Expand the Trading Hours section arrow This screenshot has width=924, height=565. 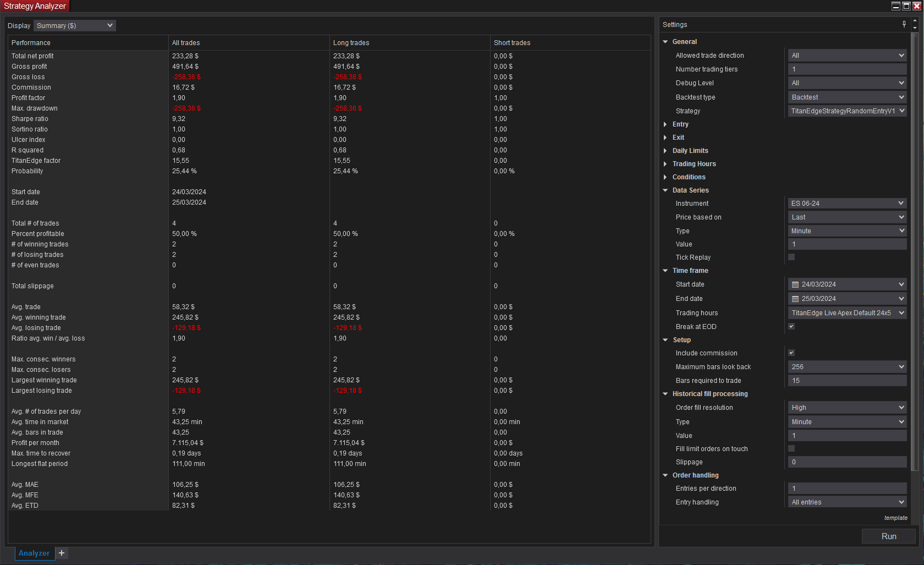pos(665,164)
